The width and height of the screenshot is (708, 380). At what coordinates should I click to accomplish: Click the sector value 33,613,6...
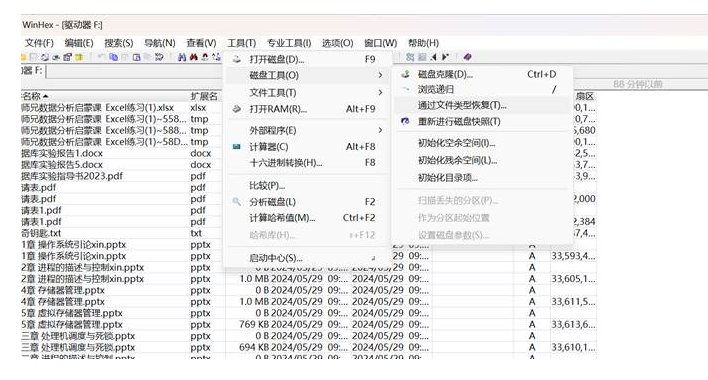coord(573,324)
